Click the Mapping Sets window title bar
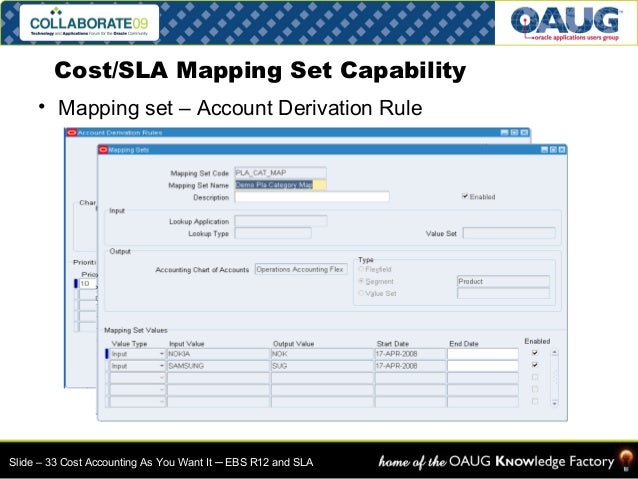 pos(332,150)
